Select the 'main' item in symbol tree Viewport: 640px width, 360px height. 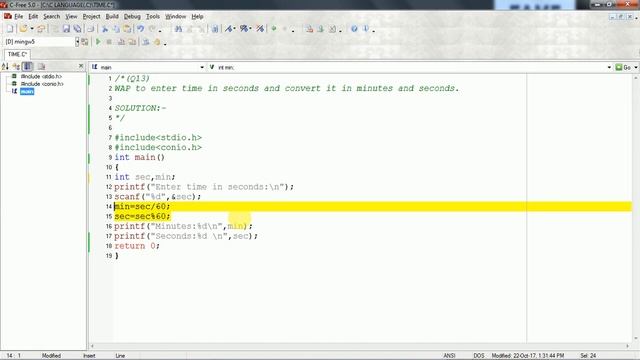[27, 91]
